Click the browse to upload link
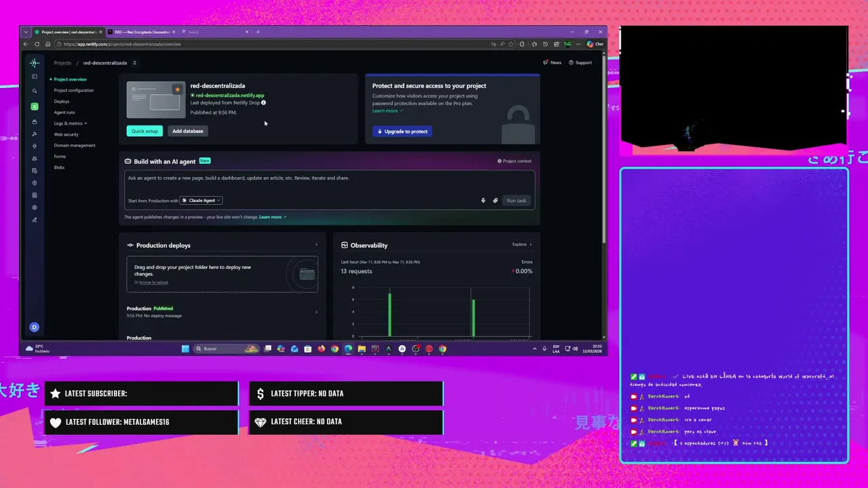Screen dimensions: 868x488 click(x=154, y=282)
